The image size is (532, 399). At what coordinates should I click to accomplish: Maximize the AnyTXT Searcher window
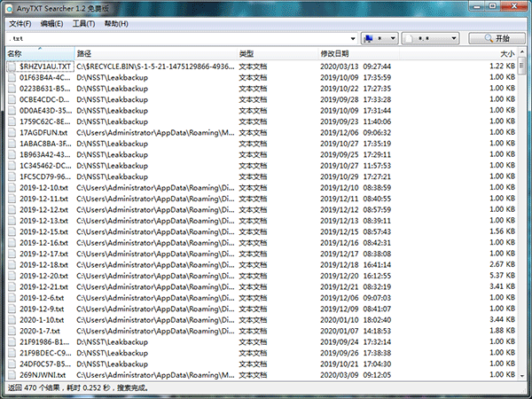click(x=493, y=6)
